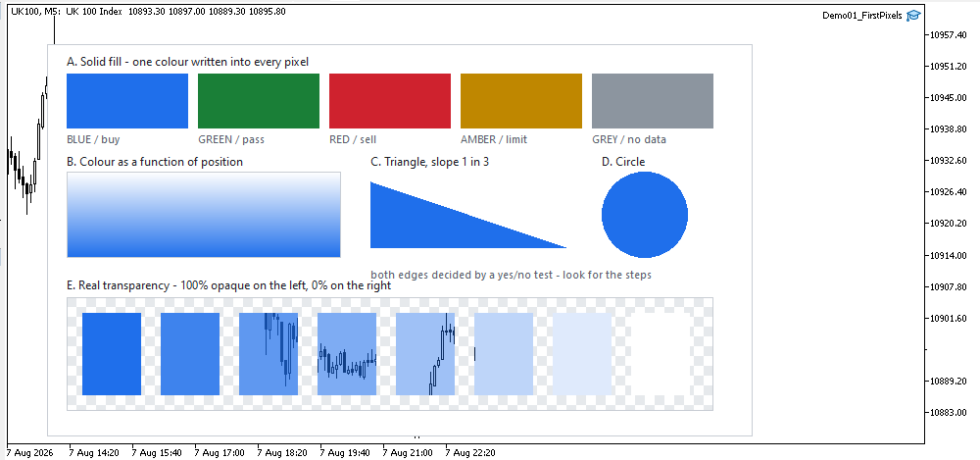
Task: Click the "AMBER / limit" label
Action: [494, 139]
